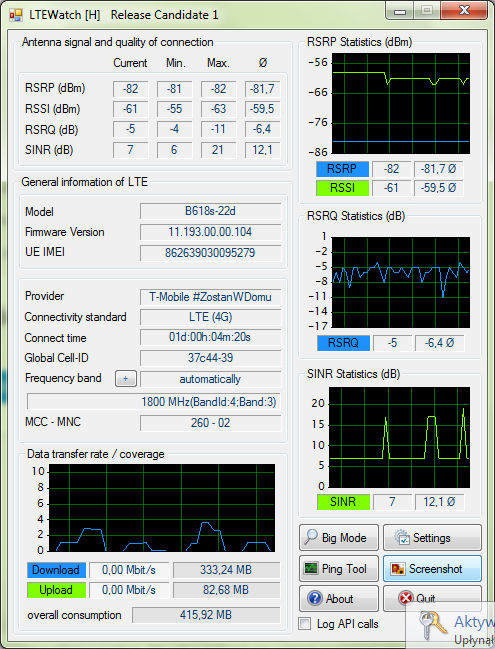
Task: Click the blue RSRQ legend label
Action: click(343, 343)
